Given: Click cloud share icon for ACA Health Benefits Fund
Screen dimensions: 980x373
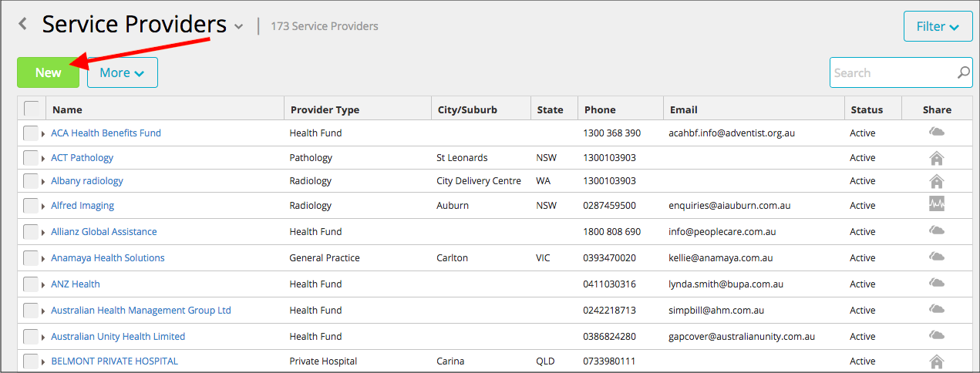Looking at the screenshot, I should coord(937,133).
